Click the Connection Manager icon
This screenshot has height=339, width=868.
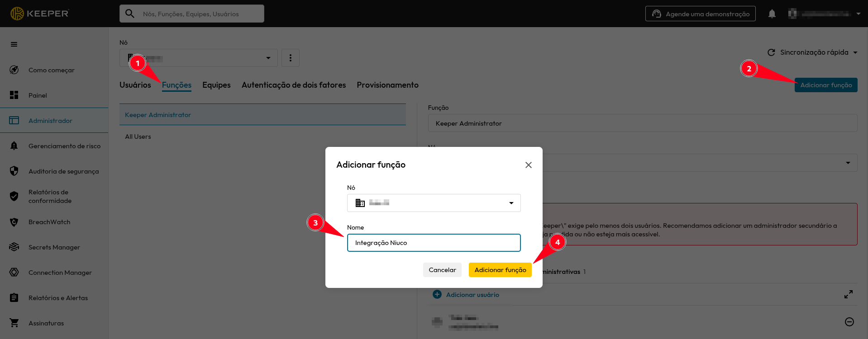click(14, 273)
